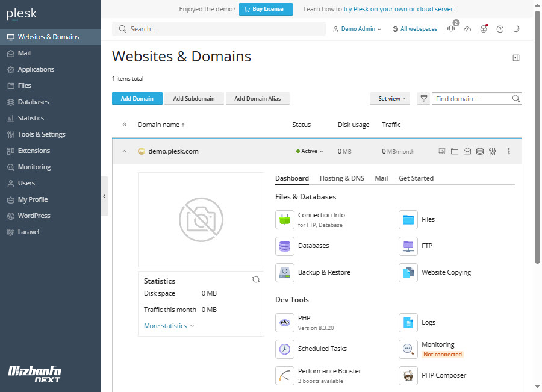
Task: Click the demo.plesk.com favicon
Action: pos(142,151)
